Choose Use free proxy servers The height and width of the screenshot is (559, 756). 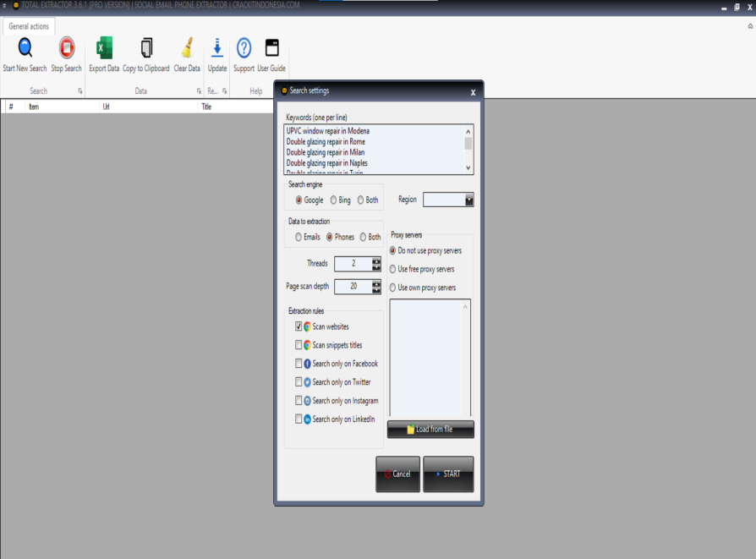(392, 269)
